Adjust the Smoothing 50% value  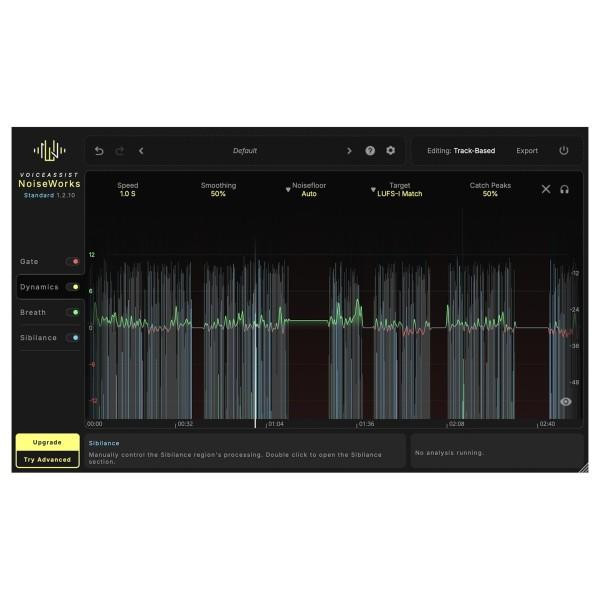click(x=218, y=194)
